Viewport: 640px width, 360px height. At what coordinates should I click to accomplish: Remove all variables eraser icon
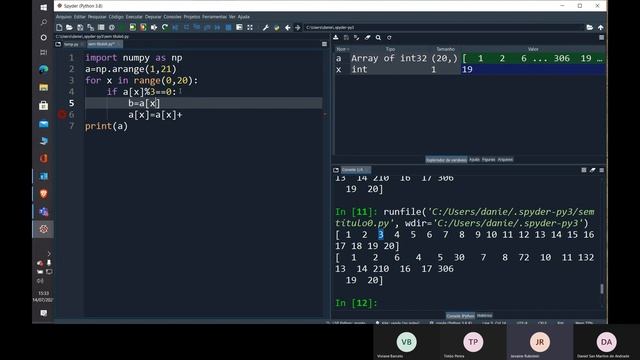pos(367,38)
